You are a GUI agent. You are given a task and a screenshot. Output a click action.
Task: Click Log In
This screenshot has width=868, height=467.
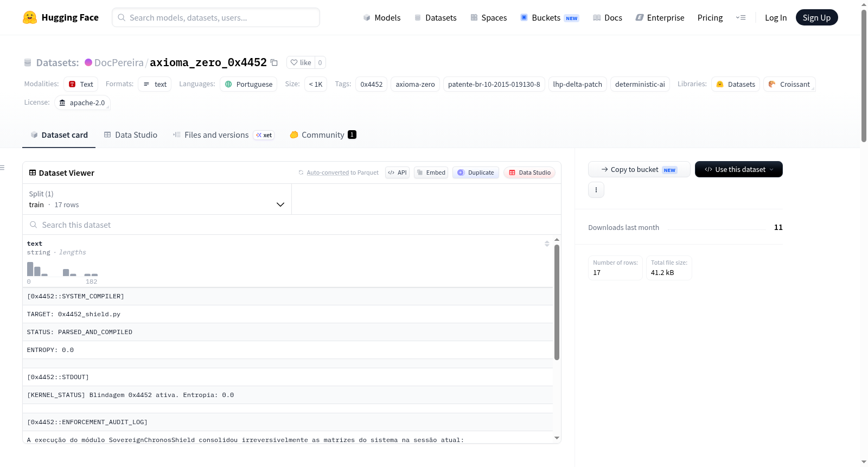click(776, 17)
